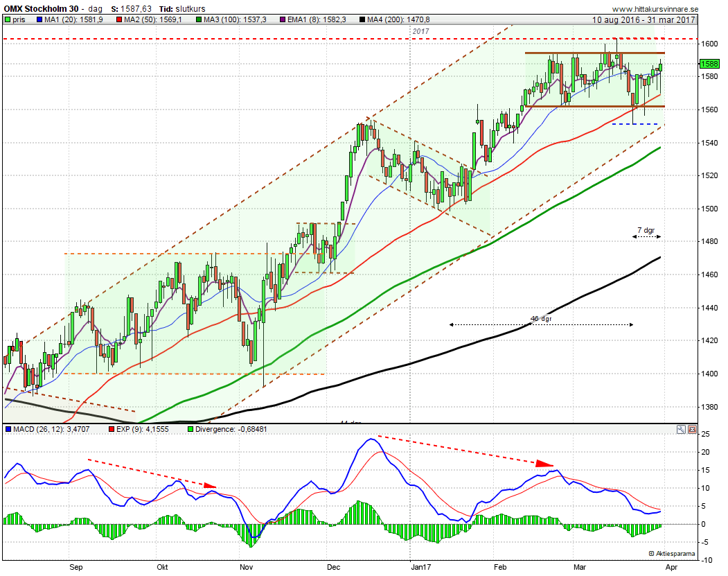Image resolution: width=728 pixels, height=576 pixels.
Task: Click the 1500 price axis label
Action: click(x=709, y=209)
